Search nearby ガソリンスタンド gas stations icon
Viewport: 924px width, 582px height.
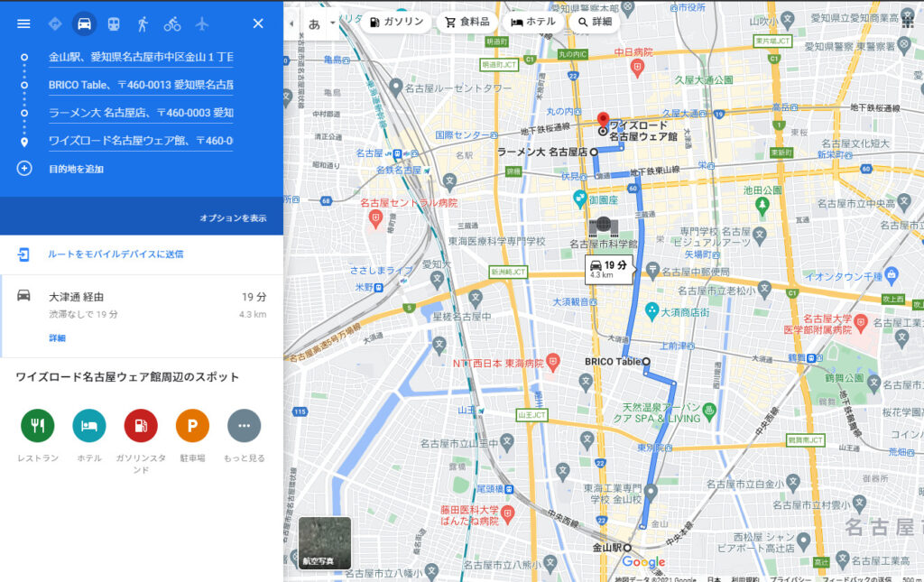coord(141,425)
